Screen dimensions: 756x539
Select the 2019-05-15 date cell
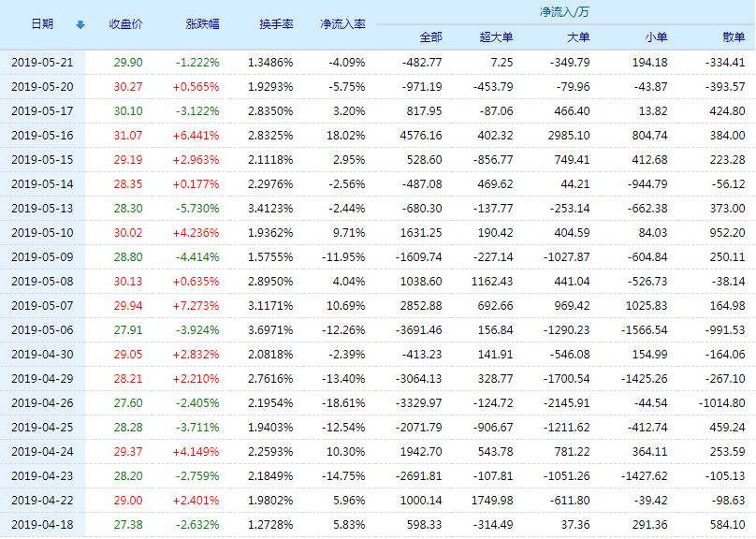(42, 160)
